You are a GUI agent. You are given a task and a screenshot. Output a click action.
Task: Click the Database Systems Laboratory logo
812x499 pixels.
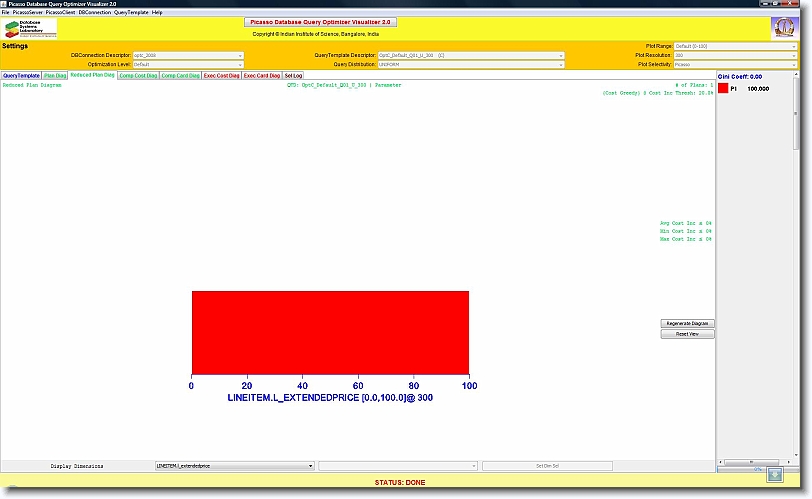(30, 28)
